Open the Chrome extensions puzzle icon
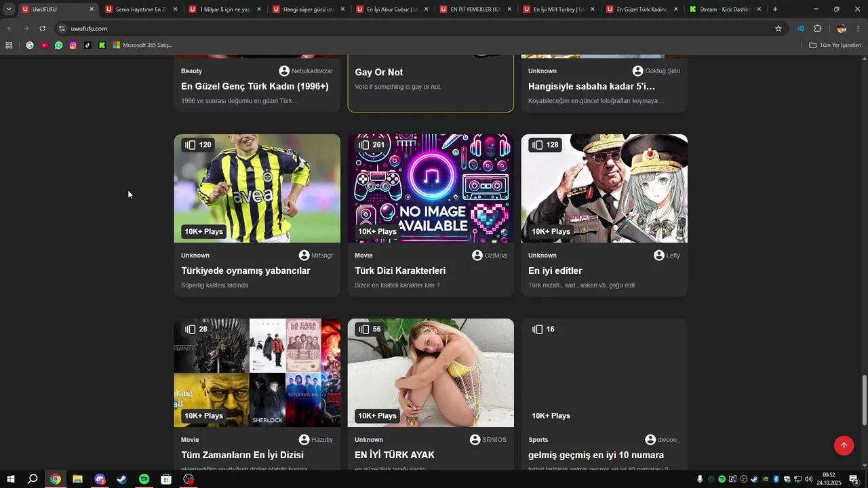 tap(817, 28)
